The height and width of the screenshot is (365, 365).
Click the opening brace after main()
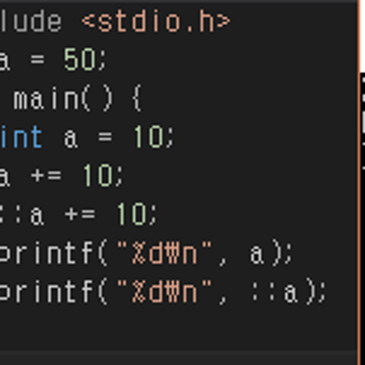[x=137, y=99]
